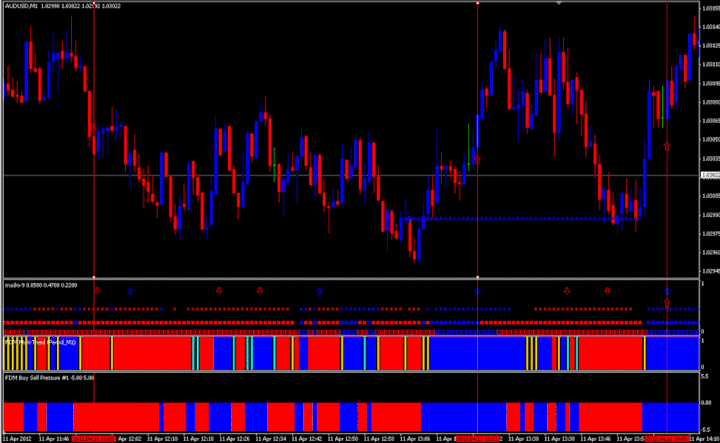Image resolution: width=720 pixels, height=443 pixels.
Task: Click the 0.00 scale value of Buy Sell Pressure
Action: pyautogui.click(x=707, y=403)
